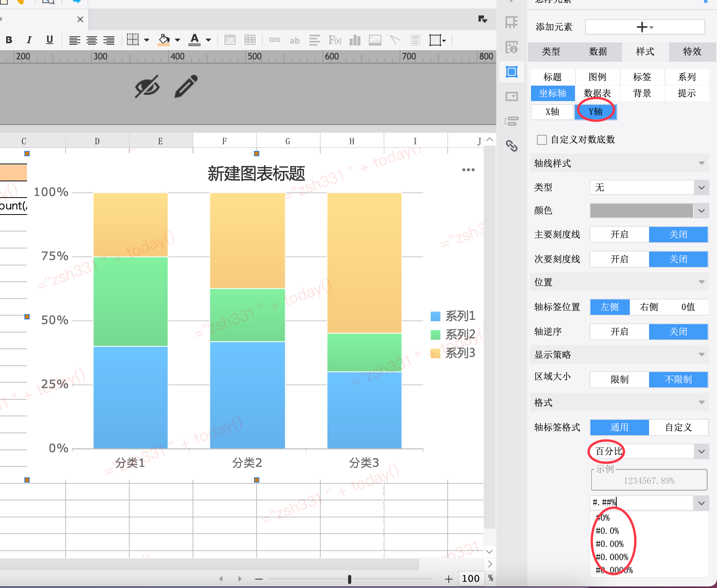This screenshot has height=588, width=717.
Task: Open the cell attributes sidebar icon
Action: coord(512,47)
